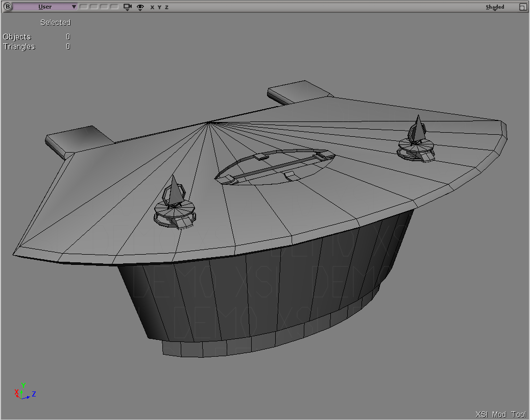Click the 'Selected' info heading

point(56,22)
